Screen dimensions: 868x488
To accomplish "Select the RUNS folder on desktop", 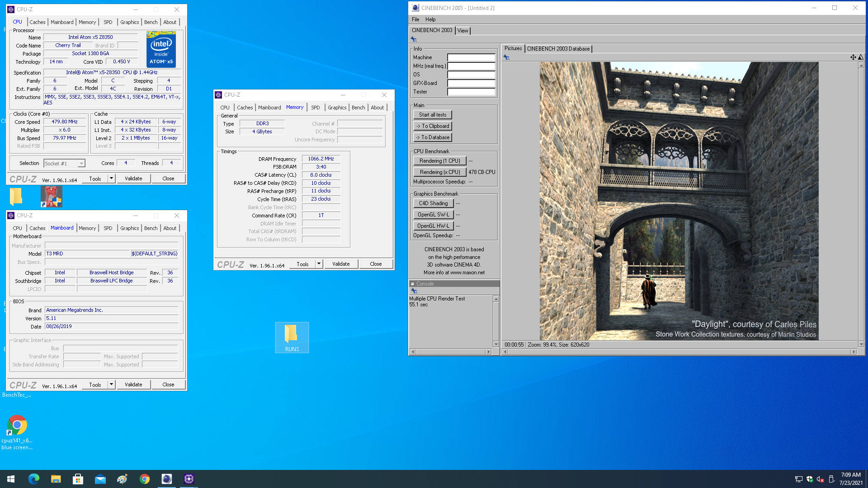I will pos(292,338).
